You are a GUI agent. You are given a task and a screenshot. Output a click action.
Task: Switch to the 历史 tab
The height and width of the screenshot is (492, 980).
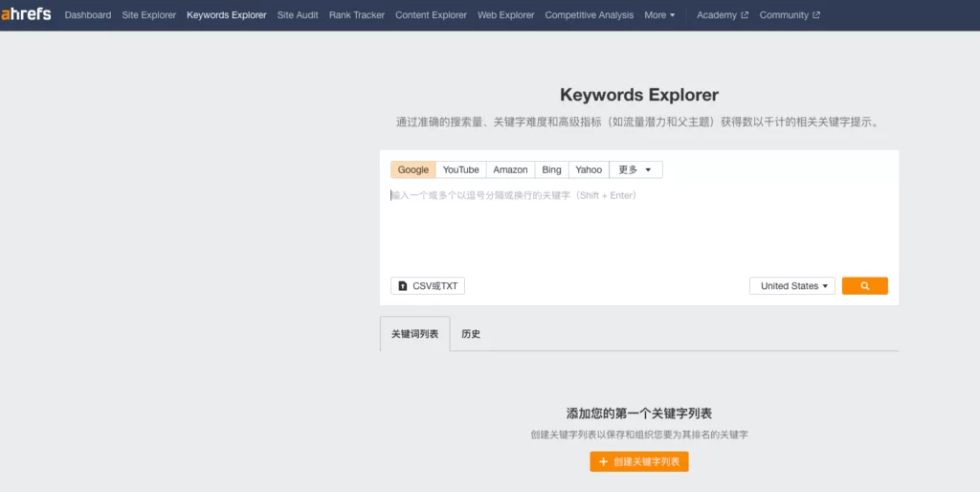coord(471,334)
